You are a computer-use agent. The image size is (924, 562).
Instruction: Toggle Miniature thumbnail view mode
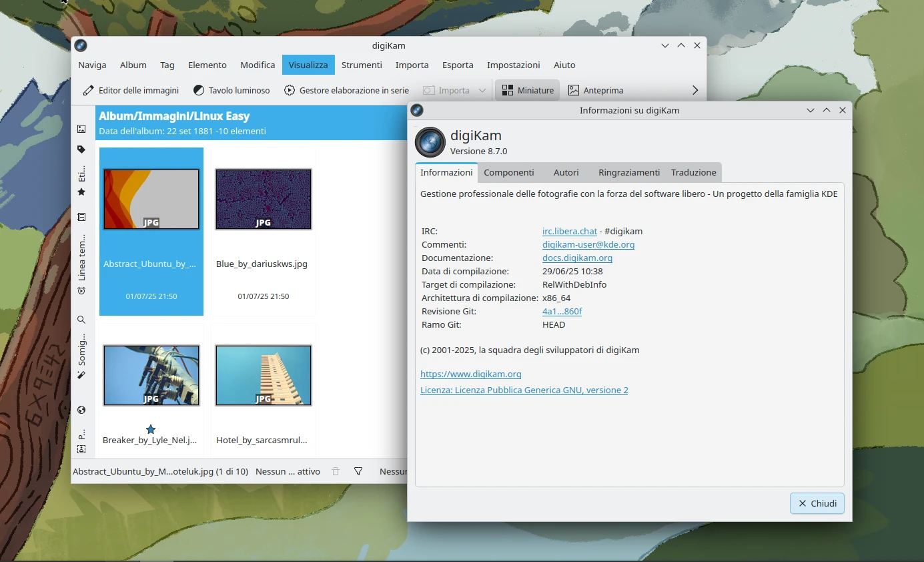(528, 90)
